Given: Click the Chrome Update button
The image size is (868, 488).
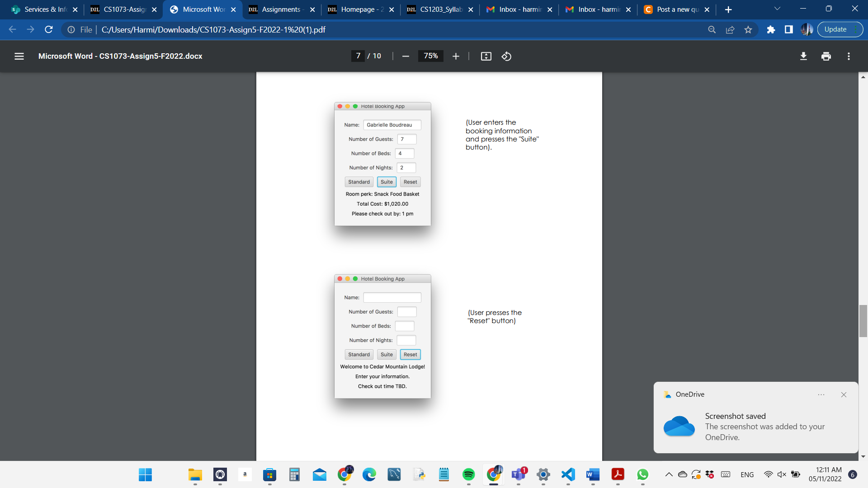Looking at the screenshot, I should pyautogui.click(x=835, y=30).
